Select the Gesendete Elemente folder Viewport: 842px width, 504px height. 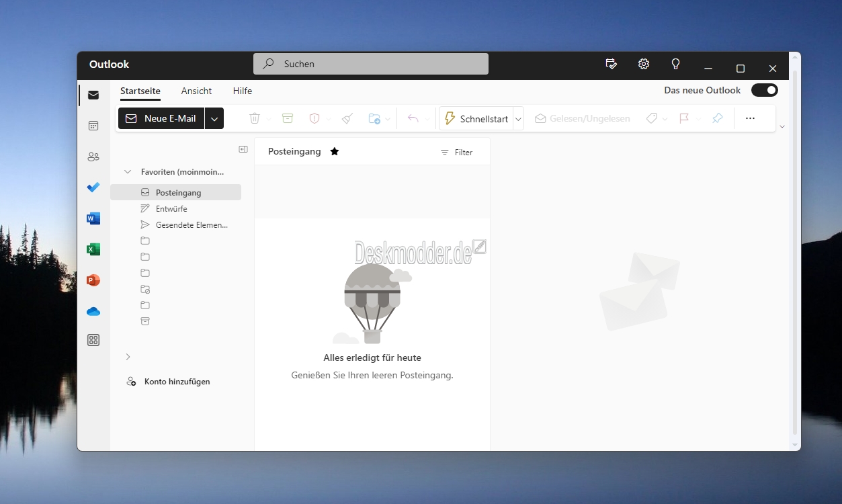(x=176, y=224)
